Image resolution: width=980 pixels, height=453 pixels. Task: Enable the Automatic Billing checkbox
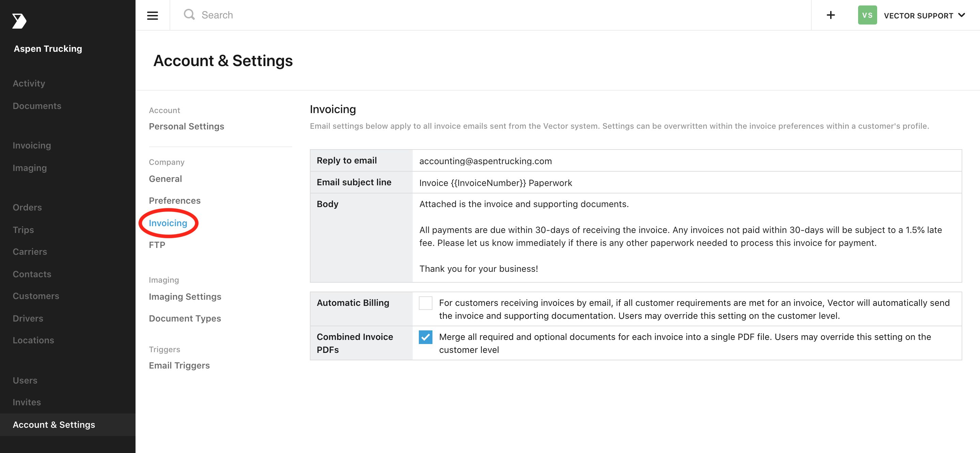[425, 303]
